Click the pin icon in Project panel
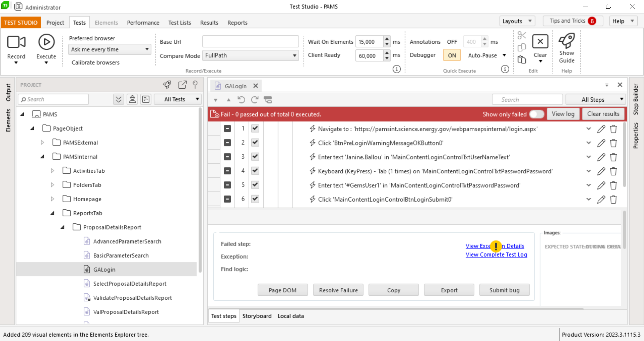This screenshot has width=644, height=341. pos(195,85)
